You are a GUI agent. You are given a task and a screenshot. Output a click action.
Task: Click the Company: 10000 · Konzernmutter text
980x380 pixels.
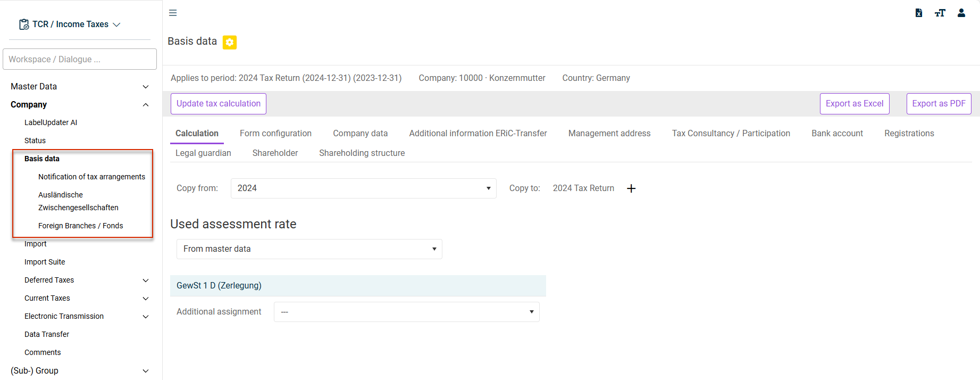[482, 78]
